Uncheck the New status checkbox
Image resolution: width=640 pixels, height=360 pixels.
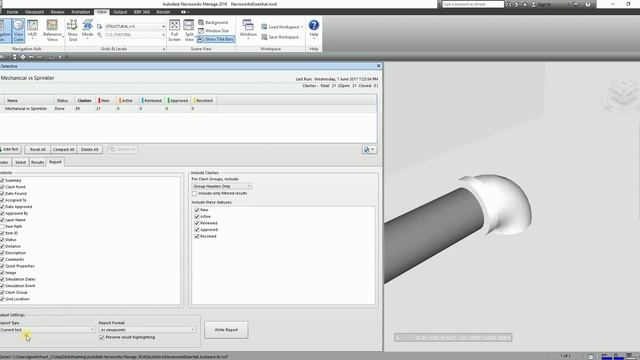point(197,210)
